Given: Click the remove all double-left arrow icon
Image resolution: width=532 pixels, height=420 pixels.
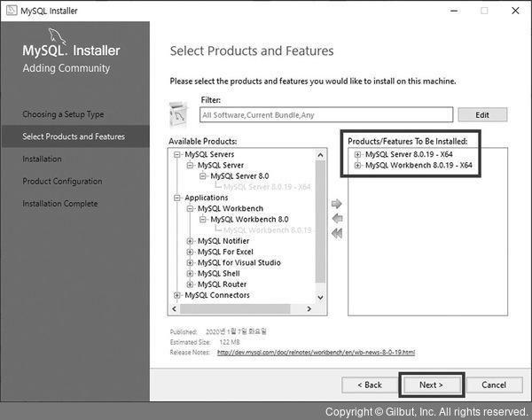Looking at the screenshot, I should point(337,233).
